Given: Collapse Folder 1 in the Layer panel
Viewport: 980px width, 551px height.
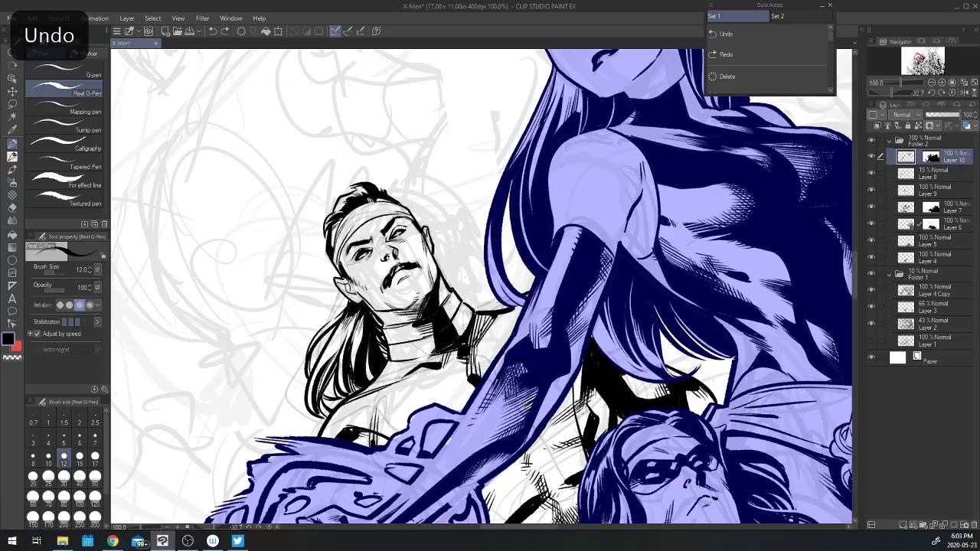Looking at the screenshot, I should click(x=889, y=274).
